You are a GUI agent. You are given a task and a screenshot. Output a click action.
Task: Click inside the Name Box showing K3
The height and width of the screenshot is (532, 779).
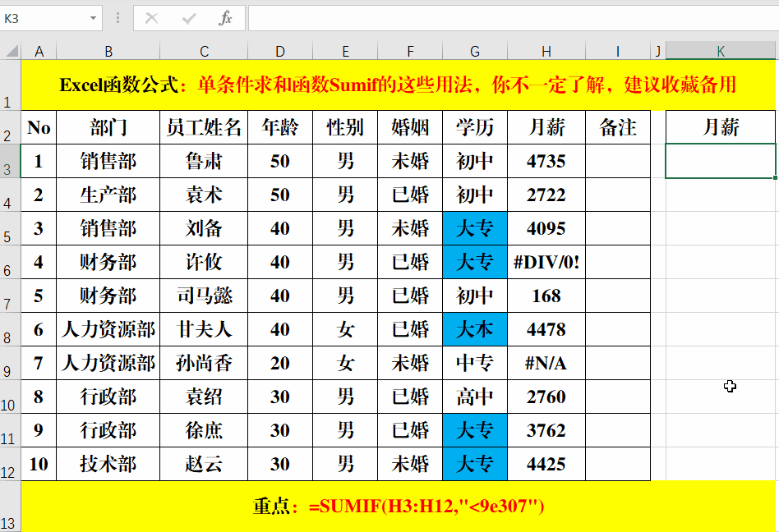44,18
